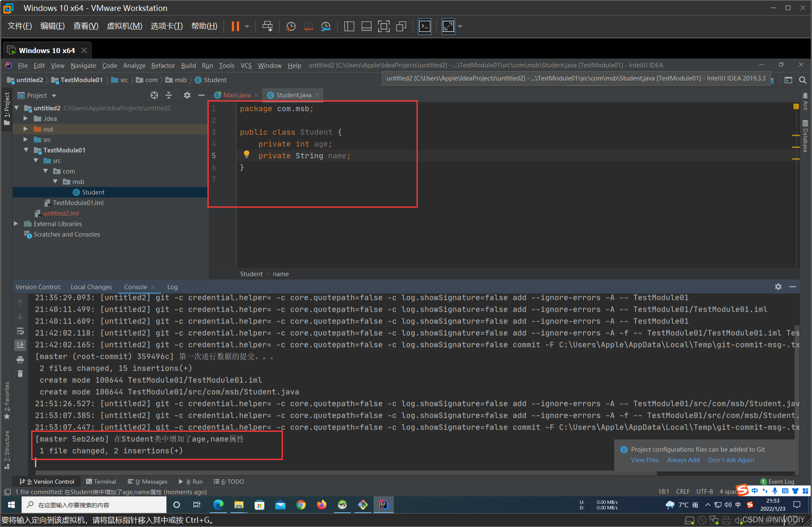Toggle the Z: Structure side tab

click(x=7, y=449)
